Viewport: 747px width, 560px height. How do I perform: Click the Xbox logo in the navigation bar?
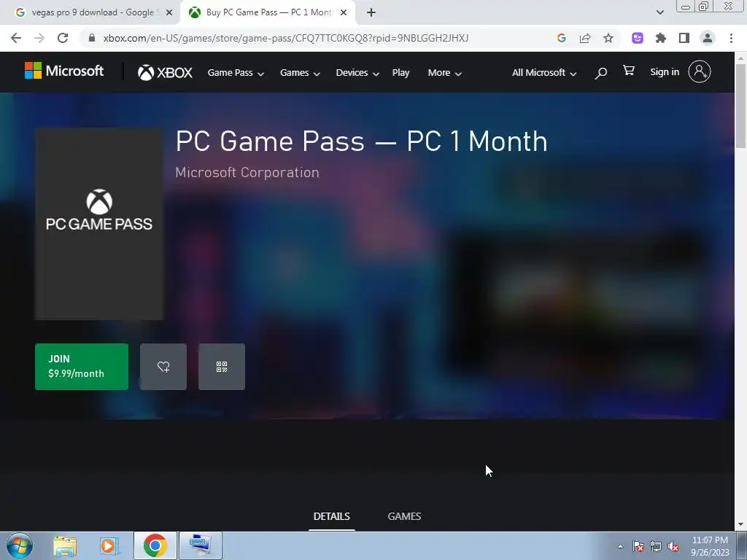pyautogui.click(x=165, y=72)
